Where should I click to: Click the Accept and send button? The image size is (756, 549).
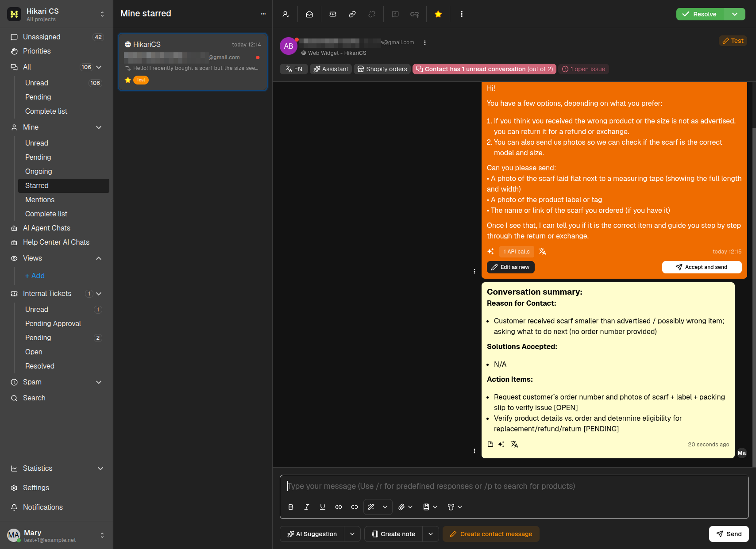pyautogui.click(x=702, y=267)
